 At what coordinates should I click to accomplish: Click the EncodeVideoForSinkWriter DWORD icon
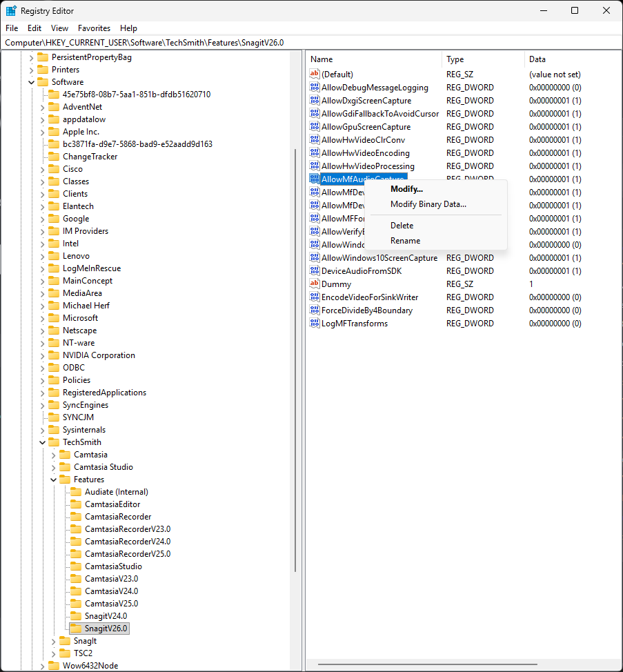click(x=315, y=297)
